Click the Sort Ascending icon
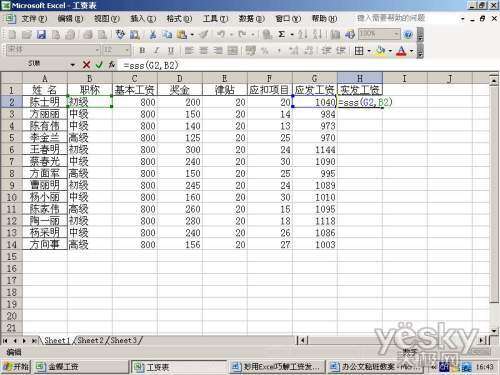The image size is (500, 375). coord(303,34)
